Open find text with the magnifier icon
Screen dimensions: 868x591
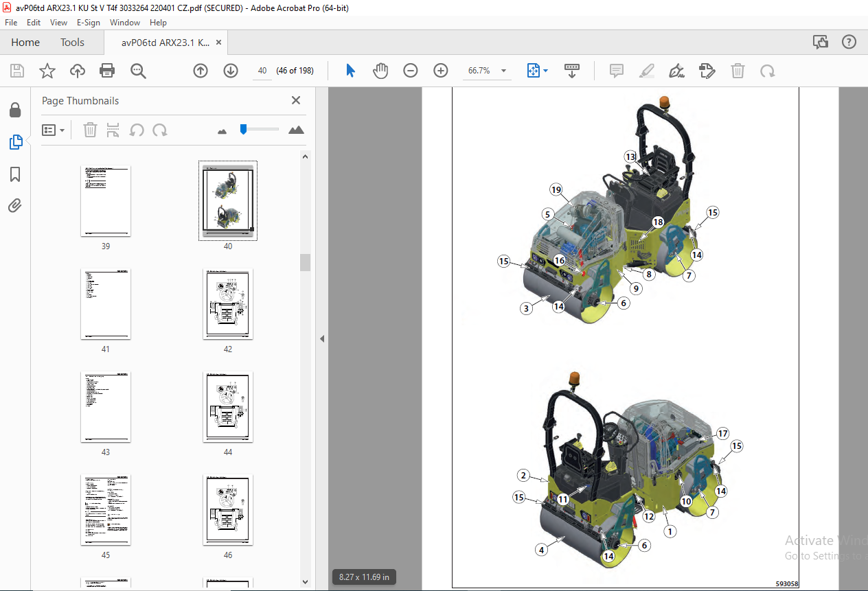[138, 71]
